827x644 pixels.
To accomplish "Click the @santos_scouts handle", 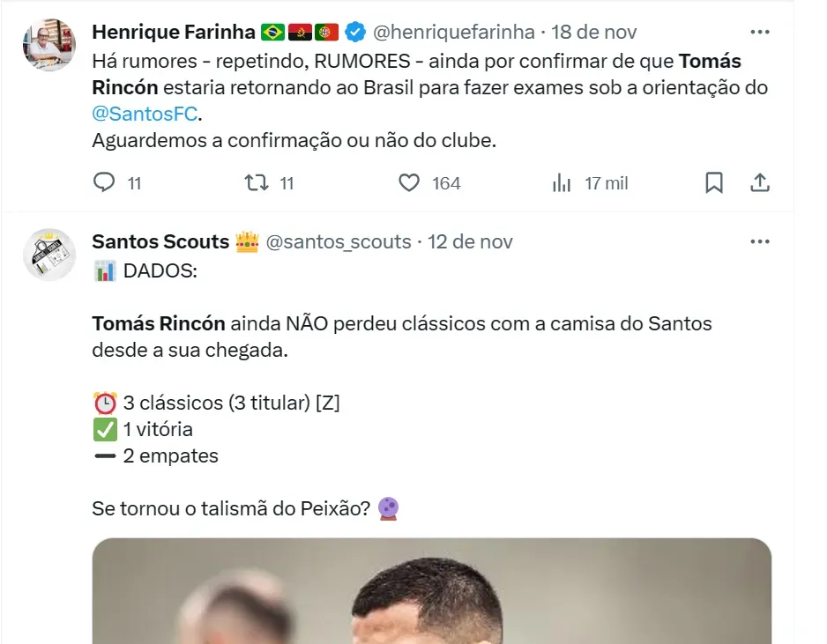I will point(339,242).
